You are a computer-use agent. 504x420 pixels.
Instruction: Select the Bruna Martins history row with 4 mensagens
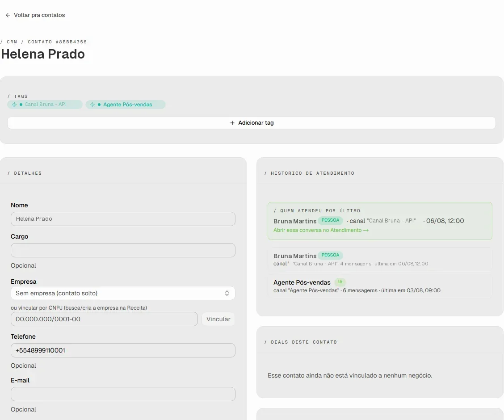click(380, 259)
